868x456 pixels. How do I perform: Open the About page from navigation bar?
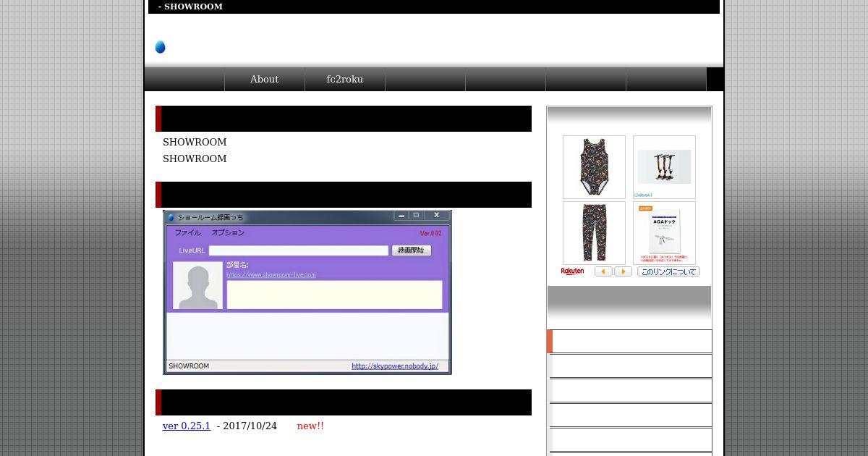pos(265,79)
